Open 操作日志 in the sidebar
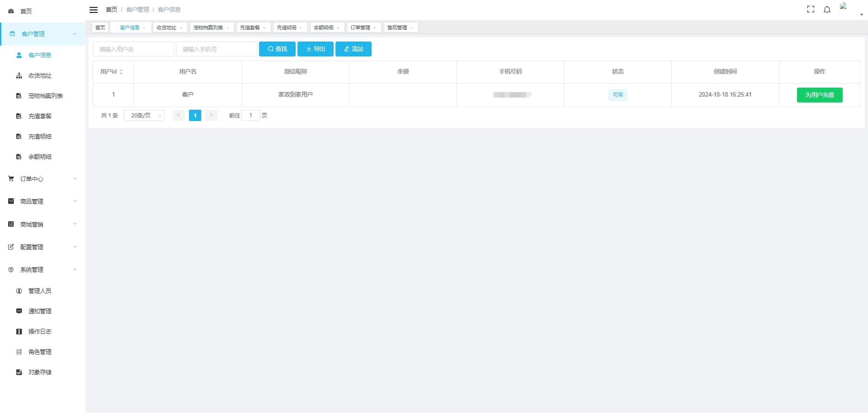Image resolution: width=868 pixels, height=415 pixels. [43, 331]
